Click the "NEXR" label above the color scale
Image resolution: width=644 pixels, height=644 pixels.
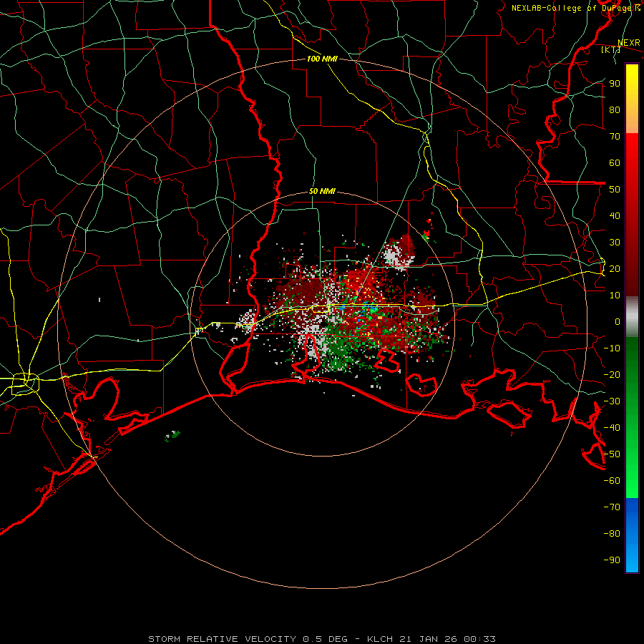click(629, 43)
